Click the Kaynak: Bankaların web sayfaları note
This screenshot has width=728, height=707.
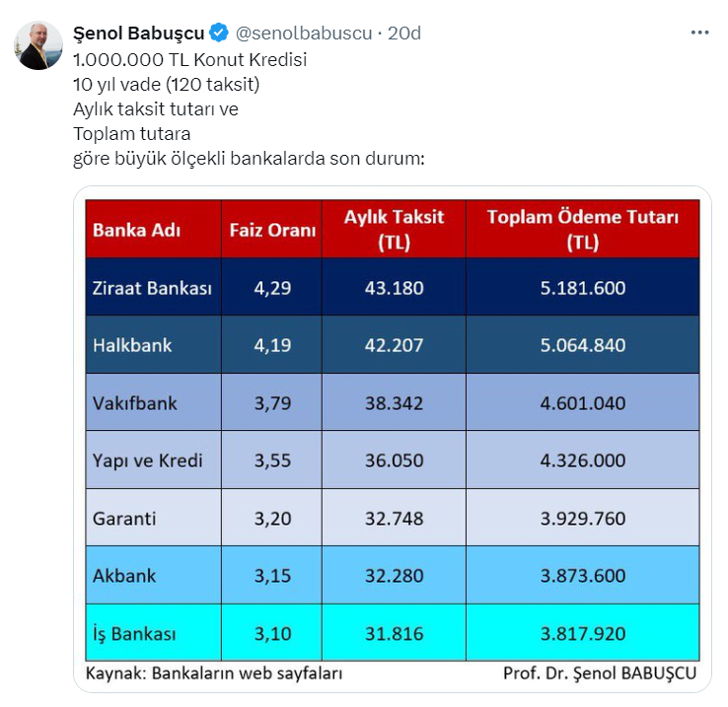[214, 674]
